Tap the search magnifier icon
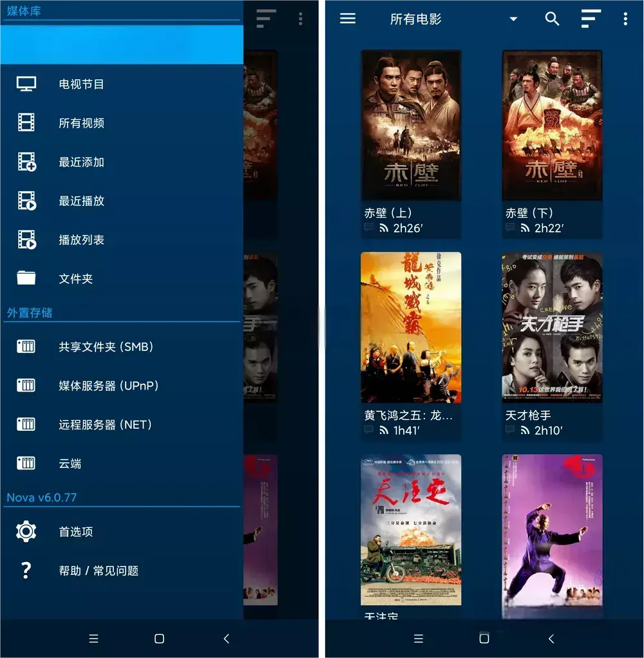The image size is (644, 658). point(552,19)
